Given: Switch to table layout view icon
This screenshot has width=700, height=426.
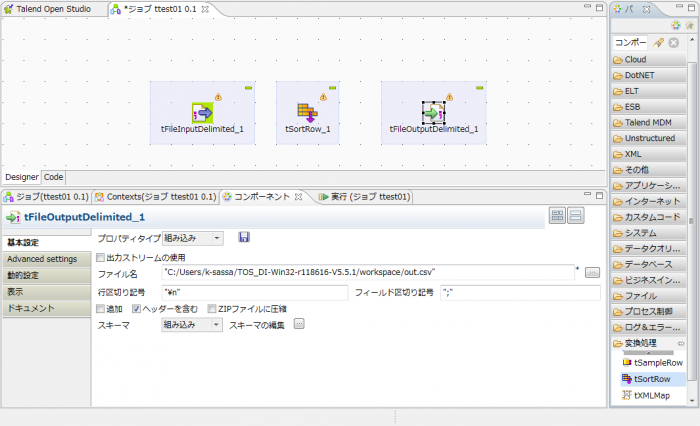Looking at the screenshot, I should point(557,216).
